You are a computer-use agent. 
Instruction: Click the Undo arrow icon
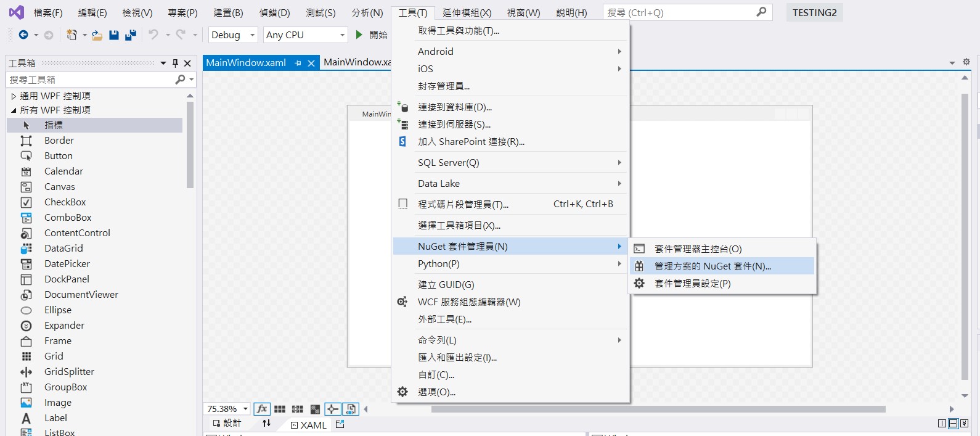click(153, 35)
